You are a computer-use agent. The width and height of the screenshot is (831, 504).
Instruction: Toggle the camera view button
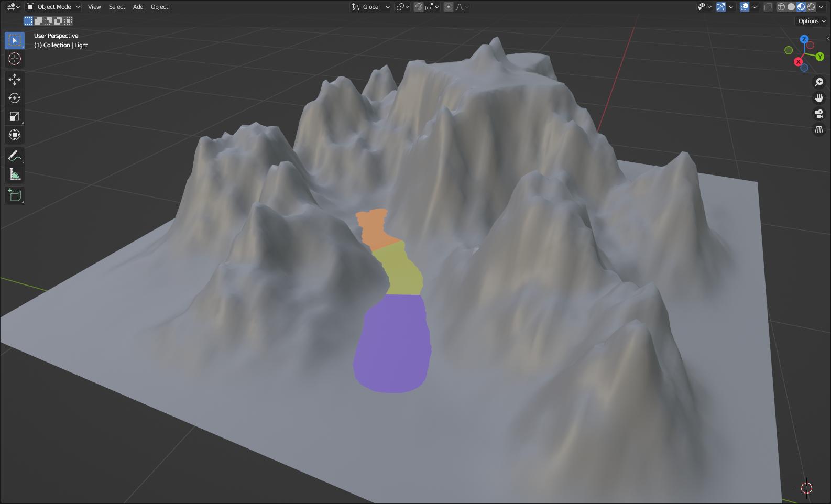click(819, 114)
